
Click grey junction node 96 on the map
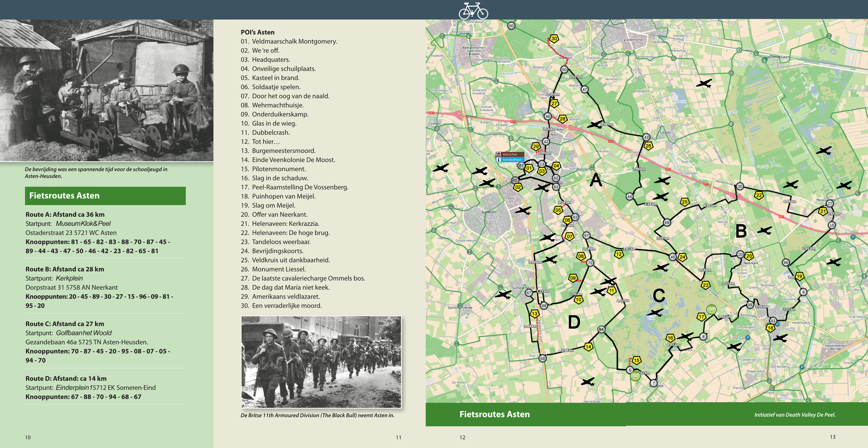786,262
